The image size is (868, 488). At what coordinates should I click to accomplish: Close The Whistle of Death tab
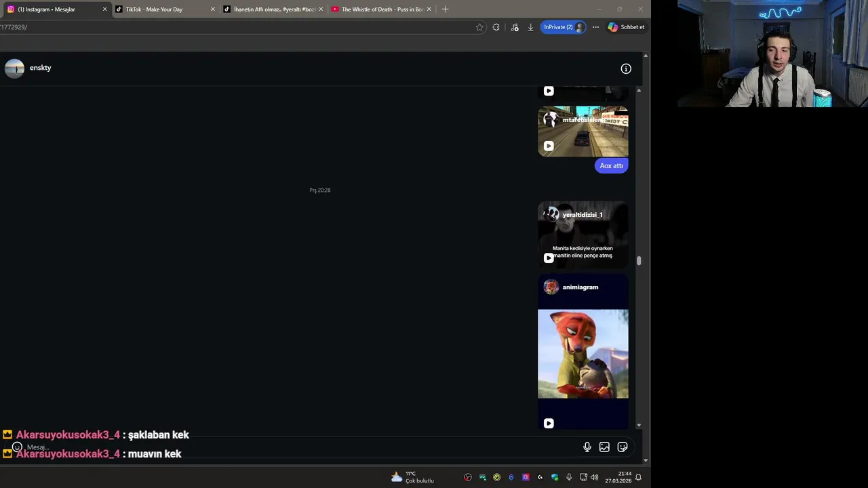[x=429, y=9]
